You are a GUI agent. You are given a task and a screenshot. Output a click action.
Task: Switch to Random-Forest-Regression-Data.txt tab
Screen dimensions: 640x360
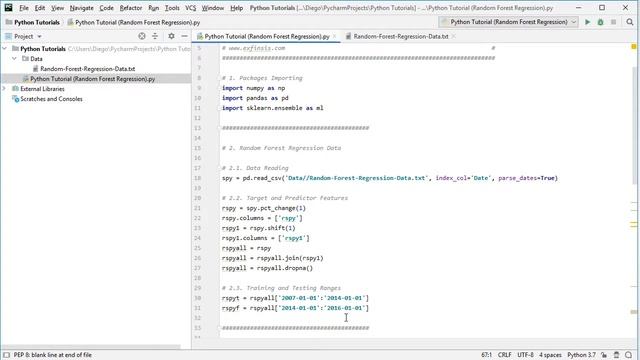[x=400, y=36]
